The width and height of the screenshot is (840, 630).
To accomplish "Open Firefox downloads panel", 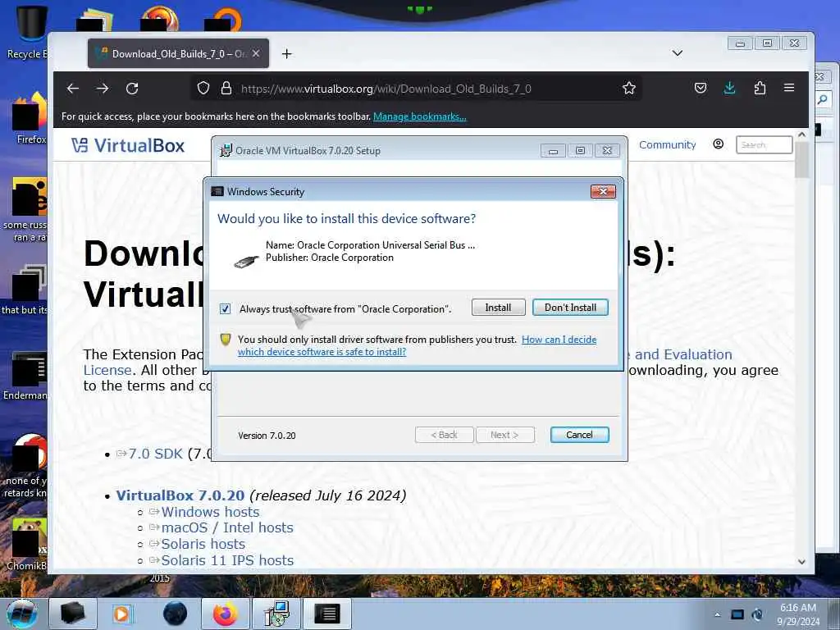I will point(729,89).
